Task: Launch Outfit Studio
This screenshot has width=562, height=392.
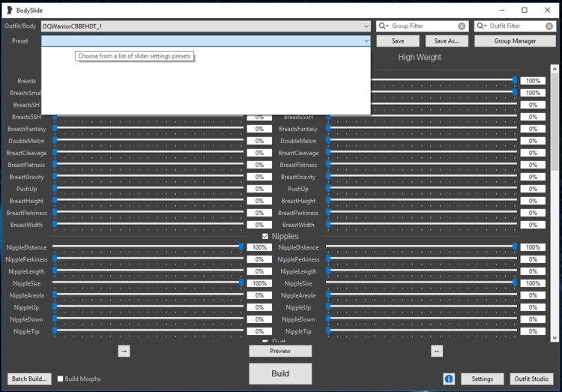Action: point(531,379)
